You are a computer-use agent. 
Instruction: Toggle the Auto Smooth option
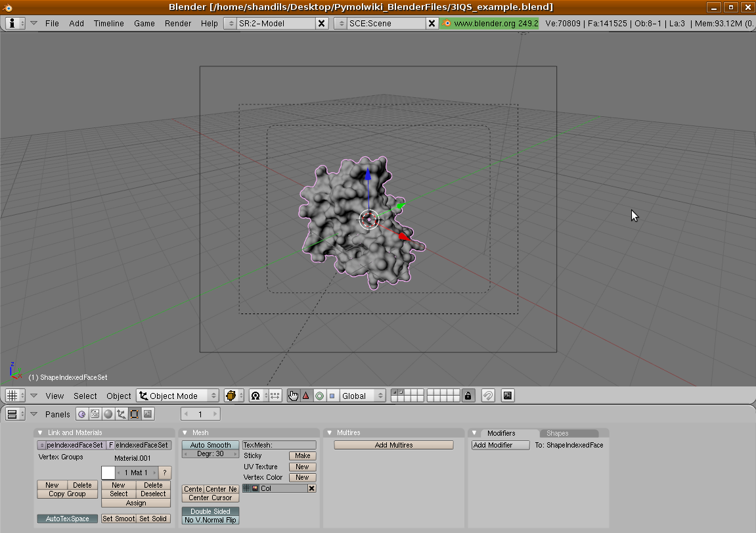pos(210,445)
